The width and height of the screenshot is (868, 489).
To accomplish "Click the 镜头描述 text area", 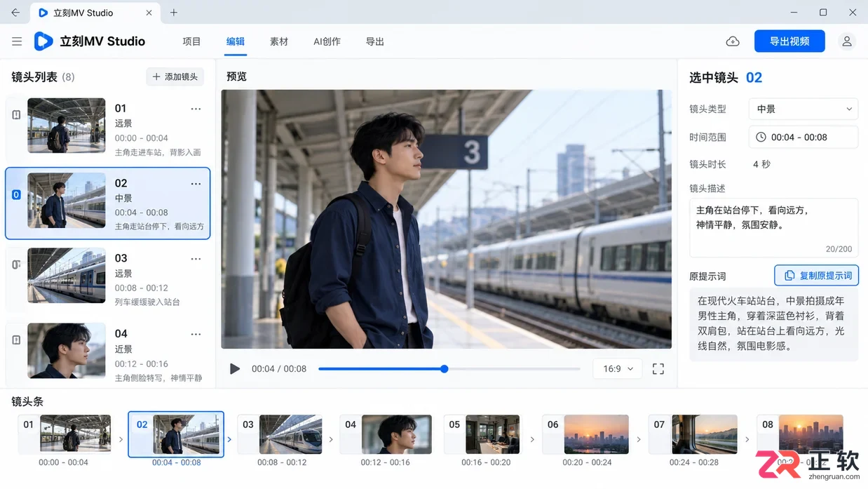I will [774, 228].
